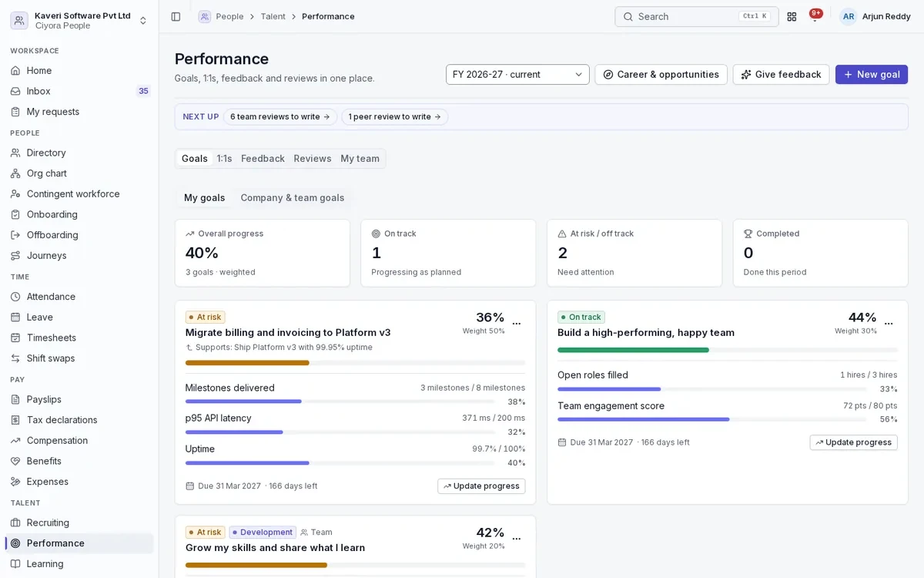Click the Home icon in sidebar
This screenshot has height=578, width=924.
tap(15, 70)
